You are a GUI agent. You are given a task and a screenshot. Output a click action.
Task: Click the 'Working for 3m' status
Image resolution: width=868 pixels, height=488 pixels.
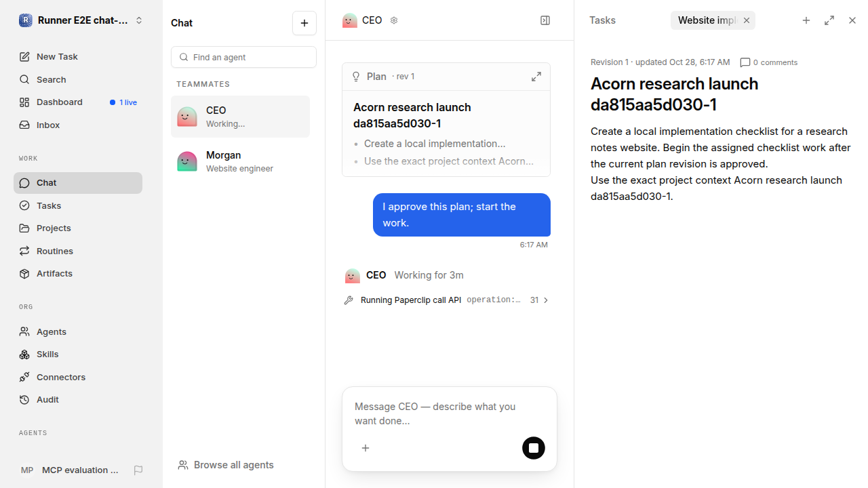click(x=429, y=275)
